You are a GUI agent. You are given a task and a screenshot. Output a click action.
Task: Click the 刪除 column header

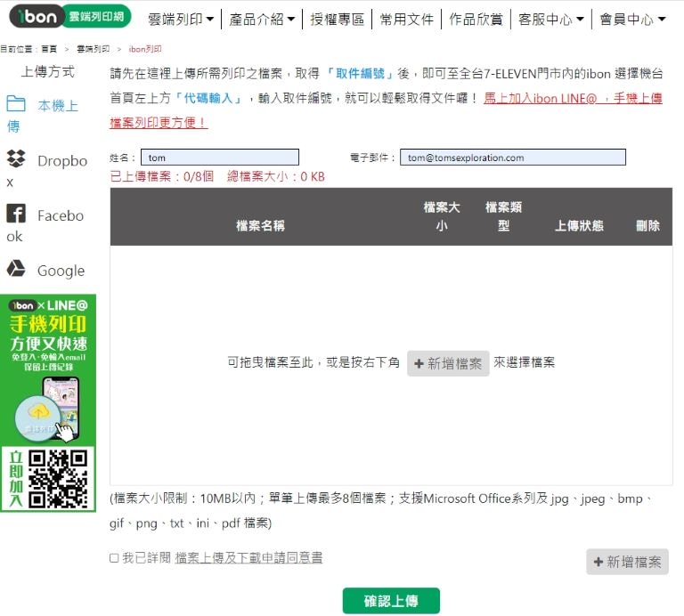tap(647, 225)
